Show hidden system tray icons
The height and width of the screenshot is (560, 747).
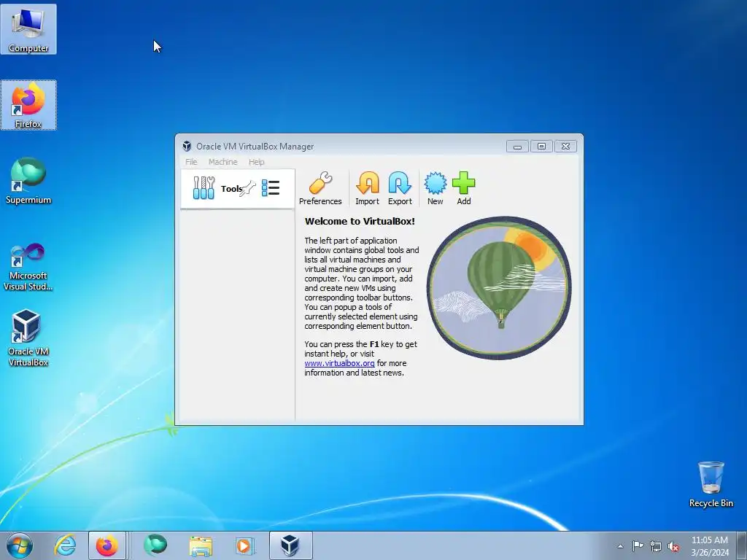tap(620, 546)
